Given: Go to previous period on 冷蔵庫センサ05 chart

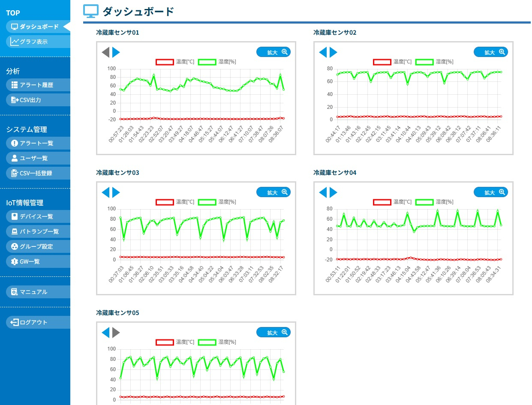Looking at the screenshot, I should click(x=105, y=333).
